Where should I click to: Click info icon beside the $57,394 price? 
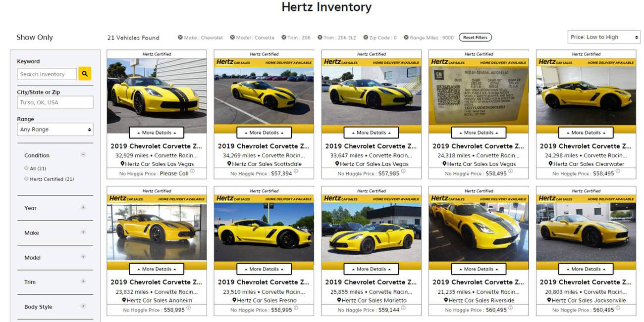click(x=296, y=171)
